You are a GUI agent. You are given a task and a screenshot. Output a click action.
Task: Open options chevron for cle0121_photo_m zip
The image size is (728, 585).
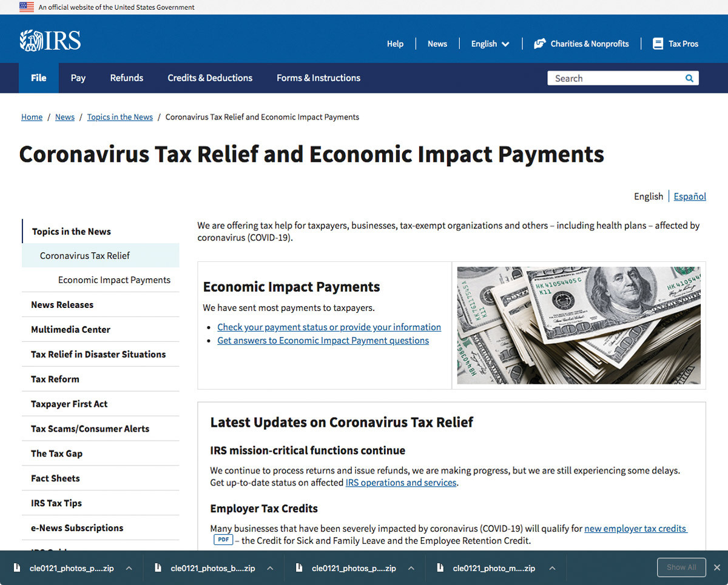[552, 568]
